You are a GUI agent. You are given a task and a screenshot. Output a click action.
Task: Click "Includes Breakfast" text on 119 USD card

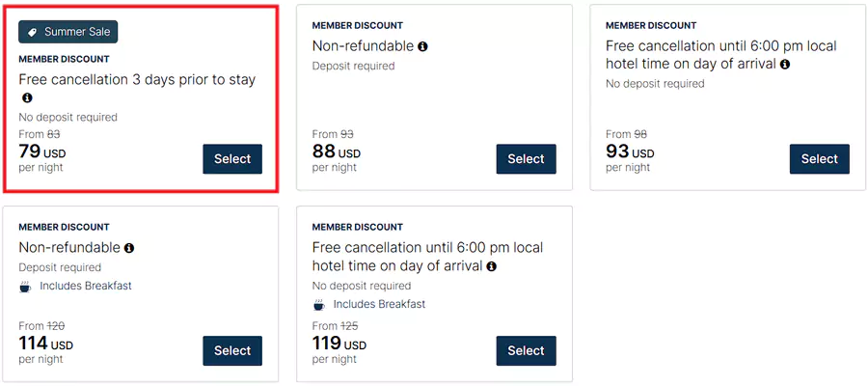tap(379, 305)
